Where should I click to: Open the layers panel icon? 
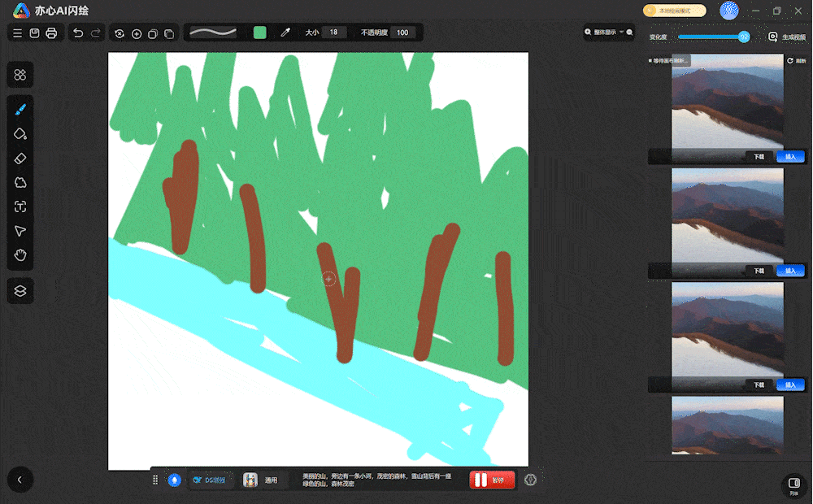coord(21,289)
